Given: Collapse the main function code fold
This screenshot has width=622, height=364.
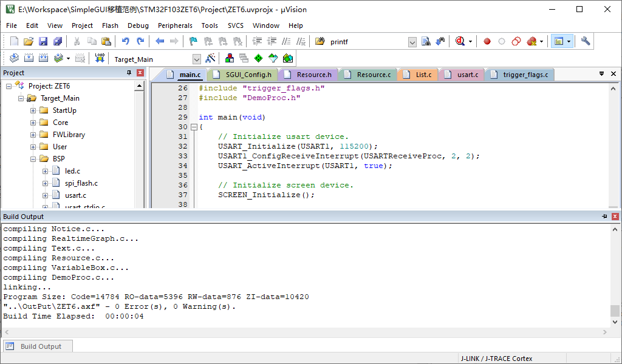Looking at the screenshot, I should (x=194, y=127).
